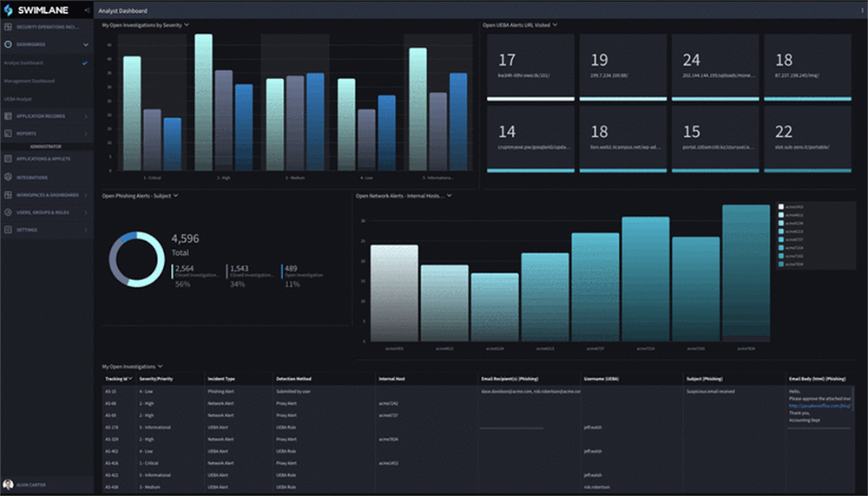Click the Workspaces & Dashboards icon
This screenshot has width=868, height=496.
[x=8, y=194]
